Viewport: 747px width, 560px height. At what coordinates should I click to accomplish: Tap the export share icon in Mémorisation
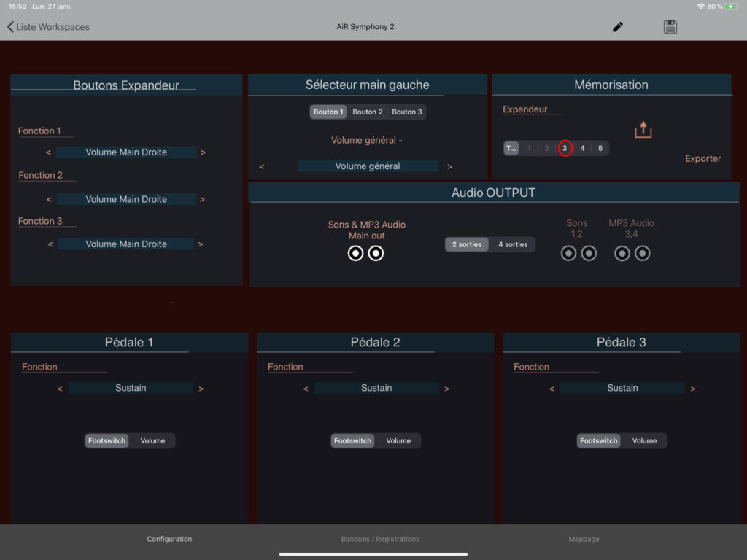click(x=643, y=130)
